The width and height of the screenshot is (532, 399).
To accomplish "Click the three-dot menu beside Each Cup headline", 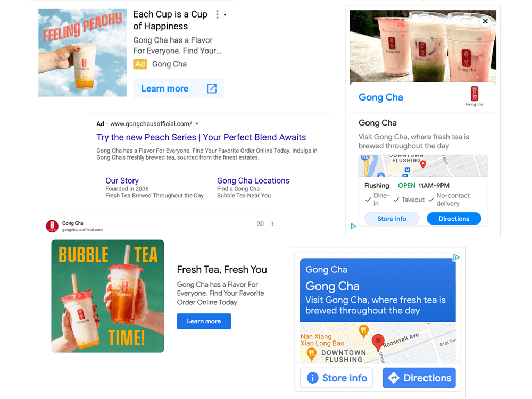I will (x=217, y=14).
